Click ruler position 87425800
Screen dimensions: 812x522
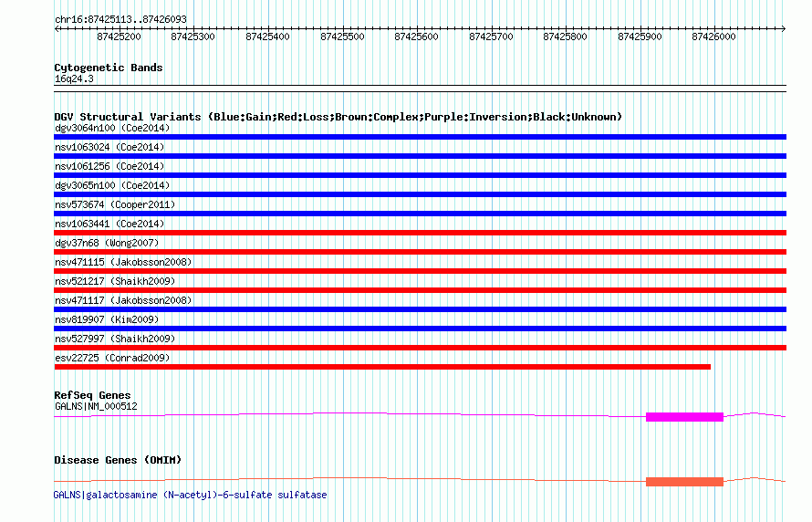[565, 37]
